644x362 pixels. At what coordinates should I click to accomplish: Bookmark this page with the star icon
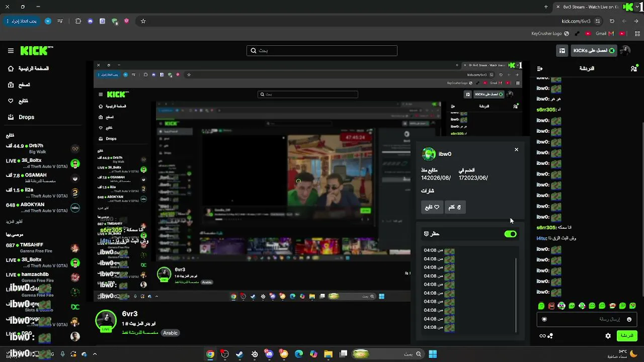[143, 21]
